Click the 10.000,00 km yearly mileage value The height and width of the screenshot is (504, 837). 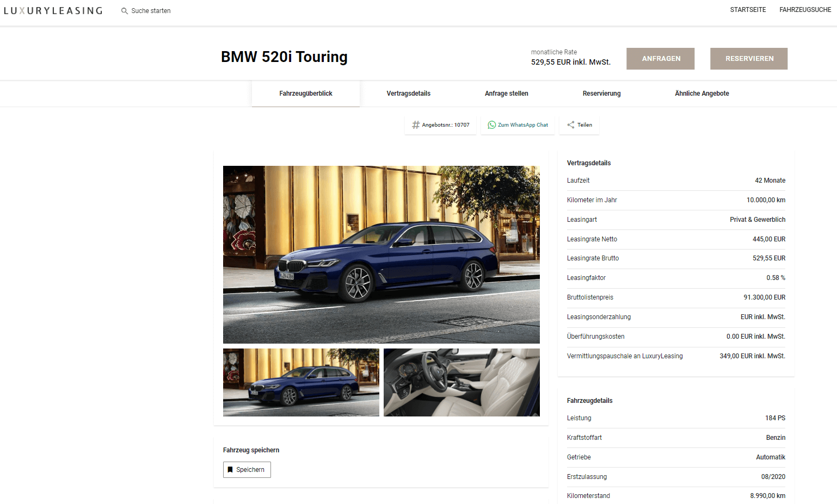click(766, 200)
